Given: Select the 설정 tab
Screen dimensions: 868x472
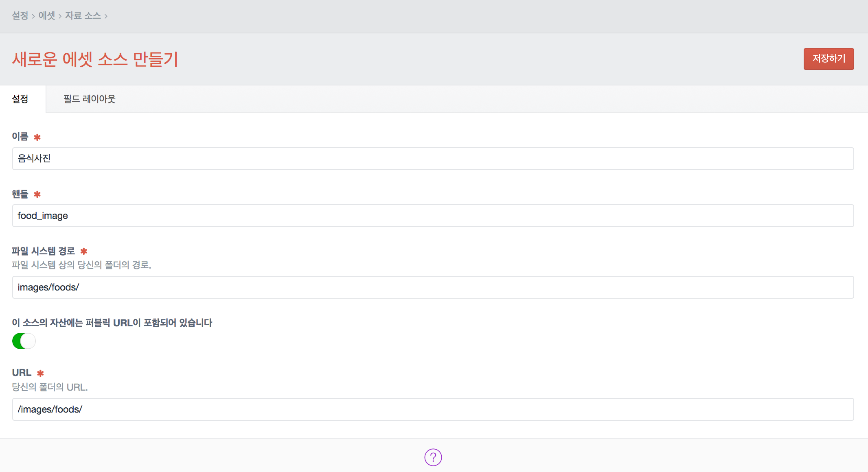Looking at the screenshot, I should pos(20,99).
